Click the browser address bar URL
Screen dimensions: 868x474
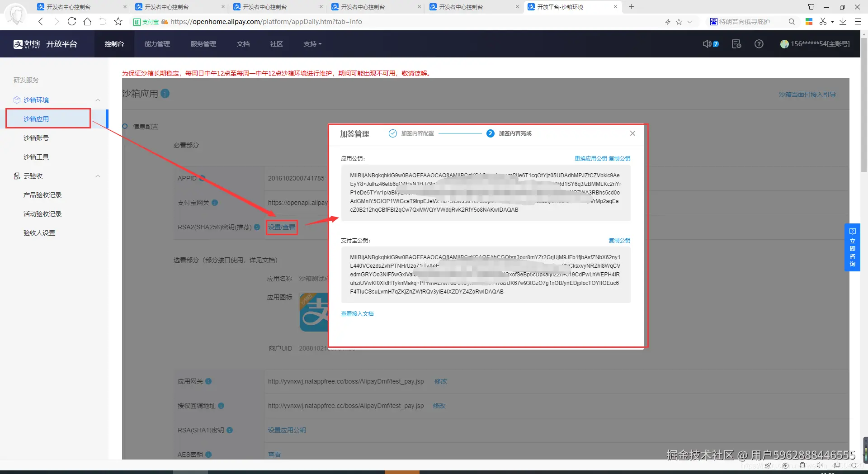[266, 22]
